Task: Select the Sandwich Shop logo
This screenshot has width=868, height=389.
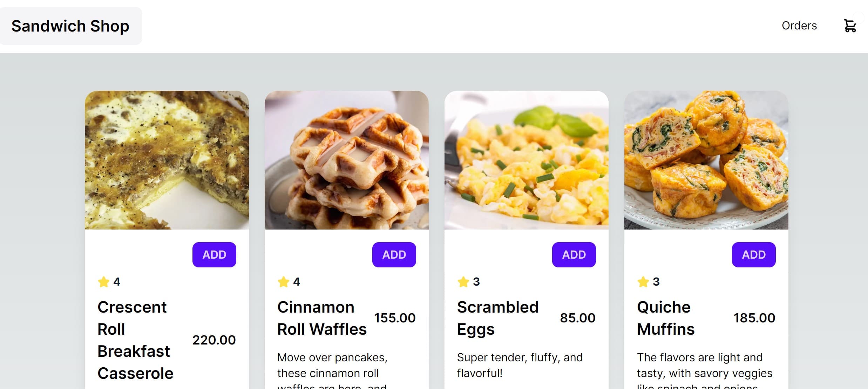Action: click(70, 26)
